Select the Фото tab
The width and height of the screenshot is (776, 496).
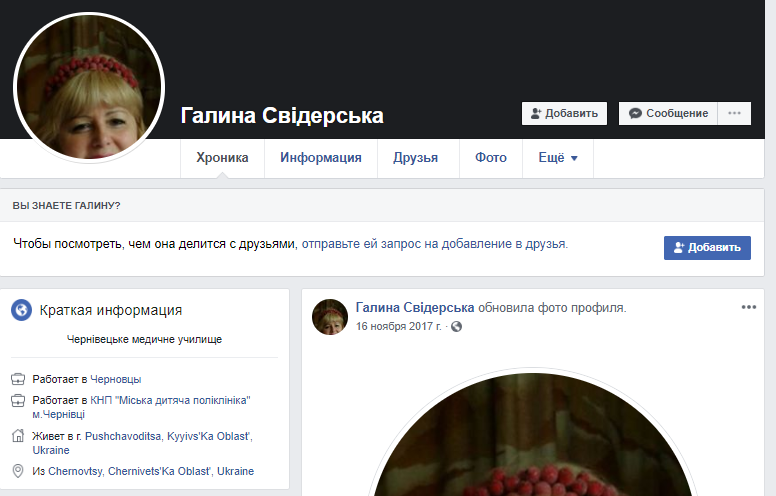click(490, 158)
